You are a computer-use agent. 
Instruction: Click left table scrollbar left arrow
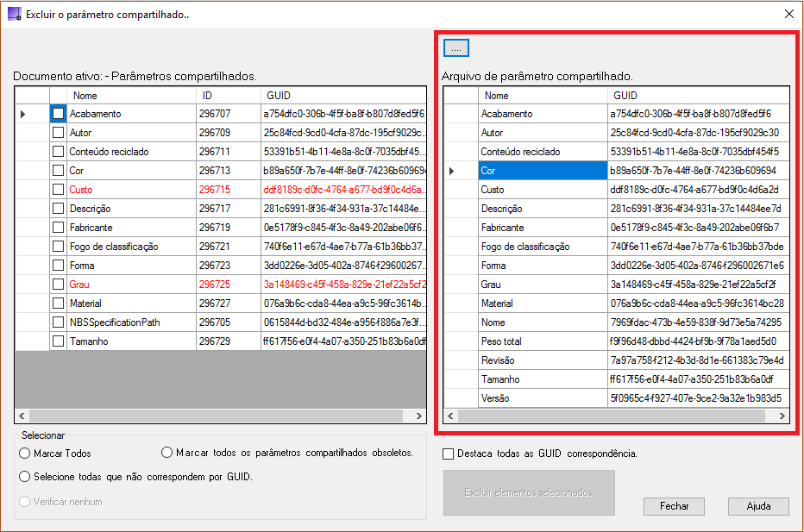[22, 416]
